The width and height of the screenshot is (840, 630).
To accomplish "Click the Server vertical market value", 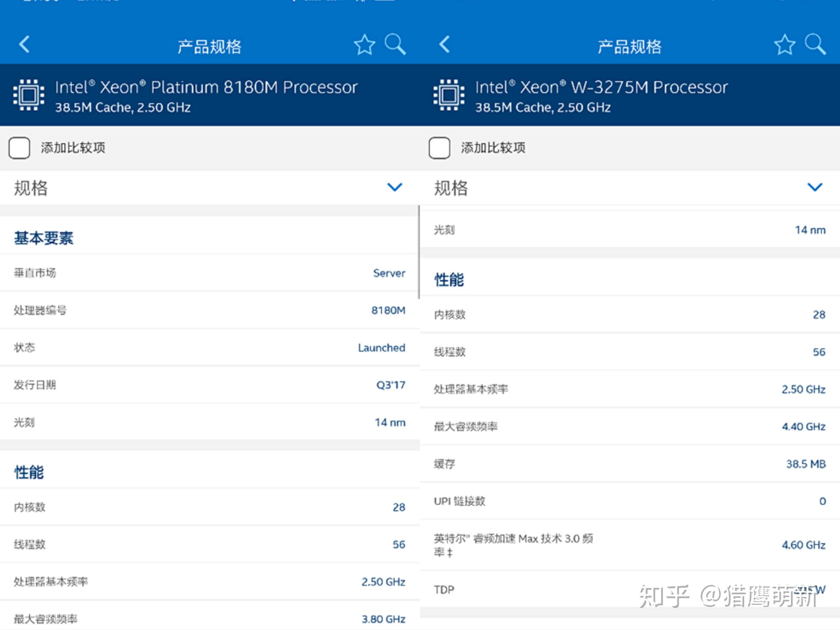I will point(389,273).
